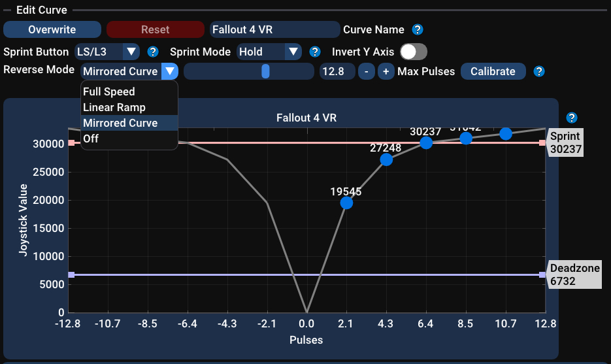Image resolution: width=611 pixels, height=364 pixels.
Task: Open help icon beside Calibrate button
Action: tap(539, 71)
